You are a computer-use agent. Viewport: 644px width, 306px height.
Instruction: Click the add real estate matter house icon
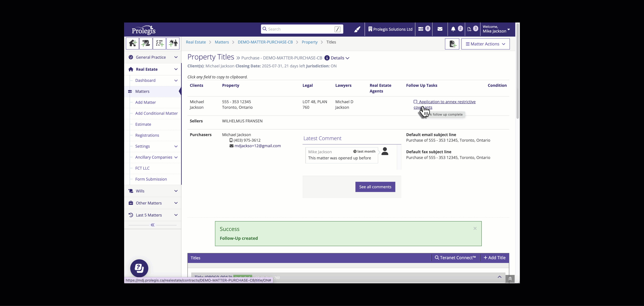(x=133, y=44)
